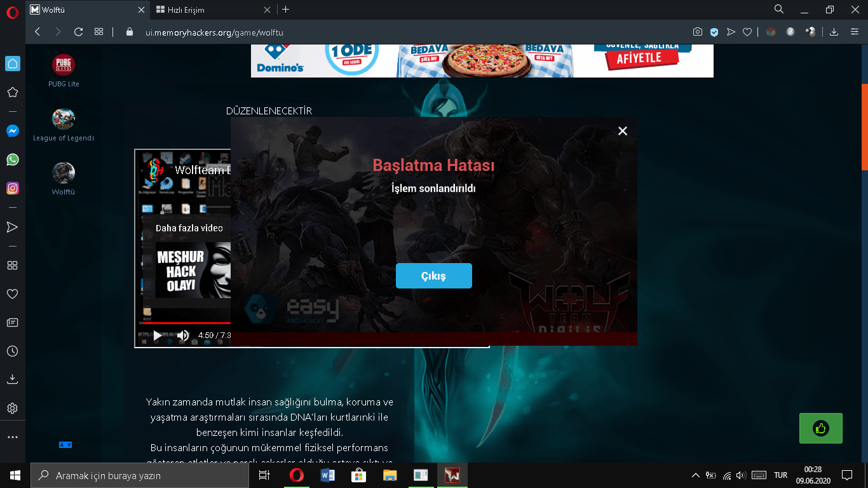Reload the current page
The image size is (868, 488).
click(x=79, y=32)
